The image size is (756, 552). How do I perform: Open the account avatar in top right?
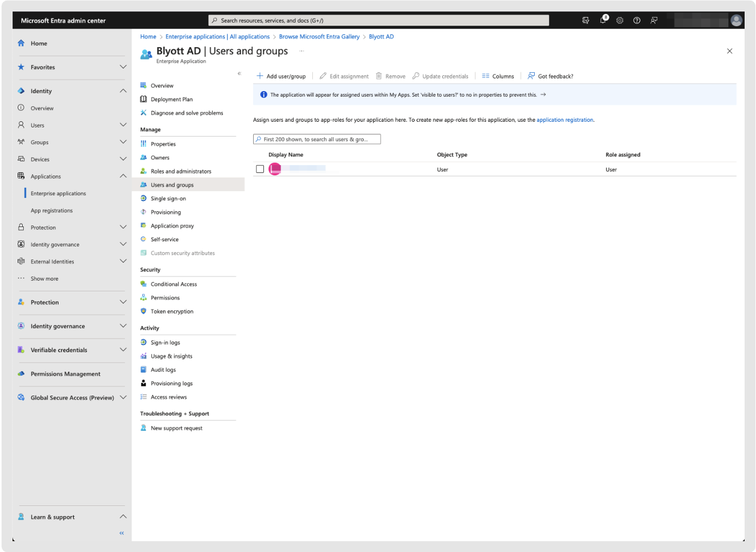(x=736, y=20)
